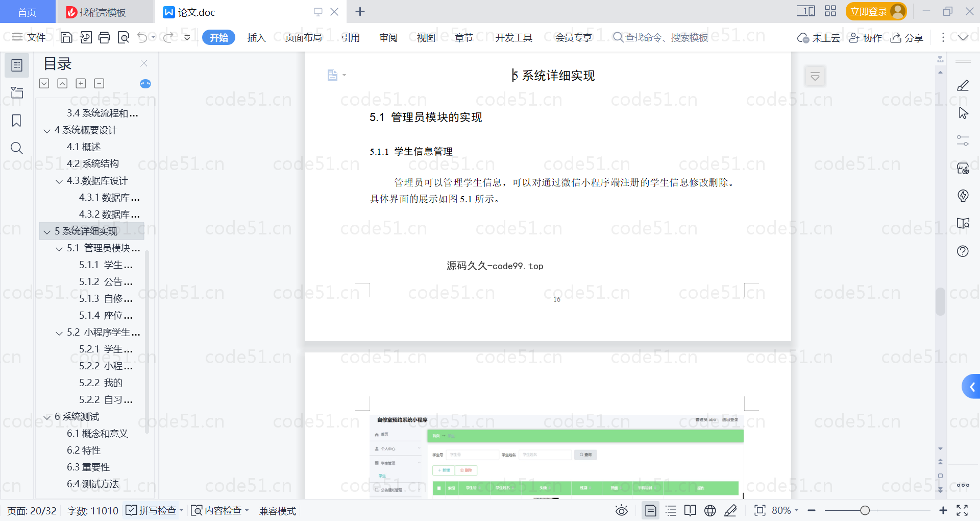Screen dimensions: 980x521
Task: Click the 未上云 cloud status button
Action: tap(819, 38)
